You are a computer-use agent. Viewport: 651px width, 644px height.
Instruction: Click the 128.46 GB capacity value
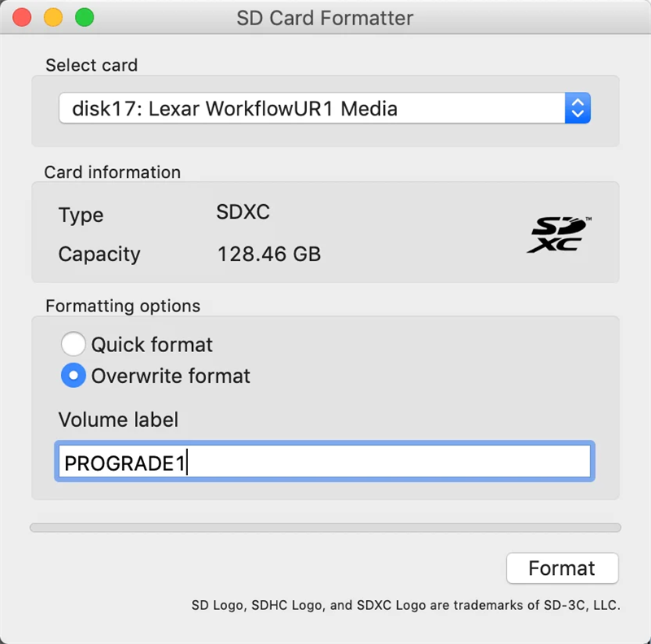pyautogui.click(x=269, y=255)
